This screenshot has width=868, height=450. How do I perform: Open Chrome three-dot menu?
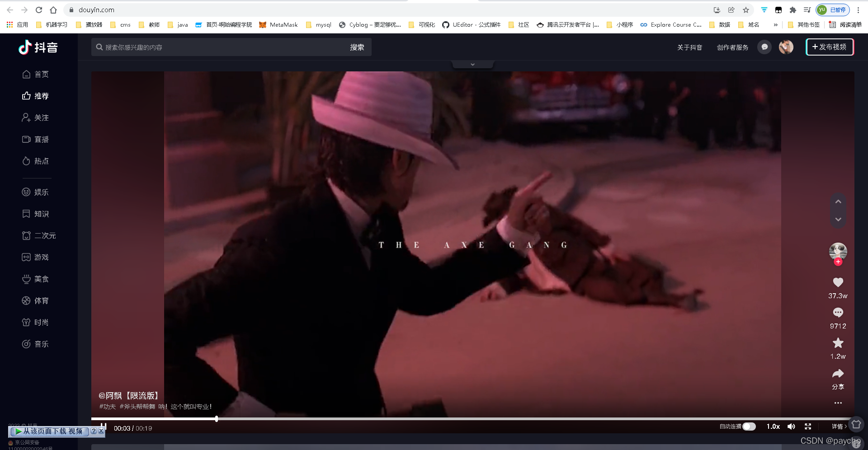[858, 9]
